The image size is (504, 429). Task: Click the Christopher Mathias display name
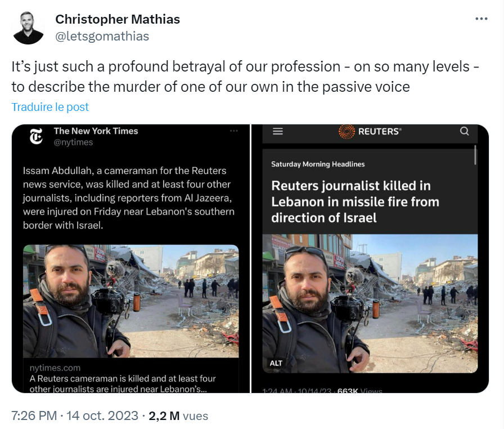tap(118, 19)
